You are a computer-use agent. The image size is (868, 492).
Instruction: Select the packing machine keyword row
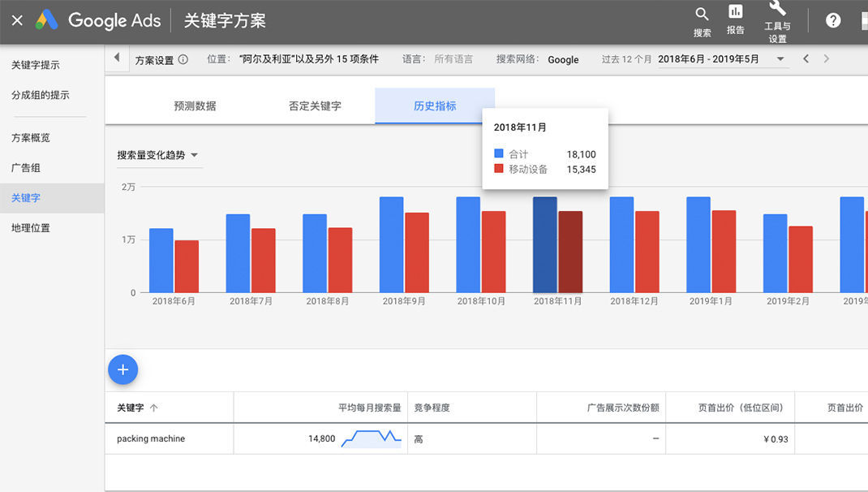pyautogui.click(x=151, y=439)
